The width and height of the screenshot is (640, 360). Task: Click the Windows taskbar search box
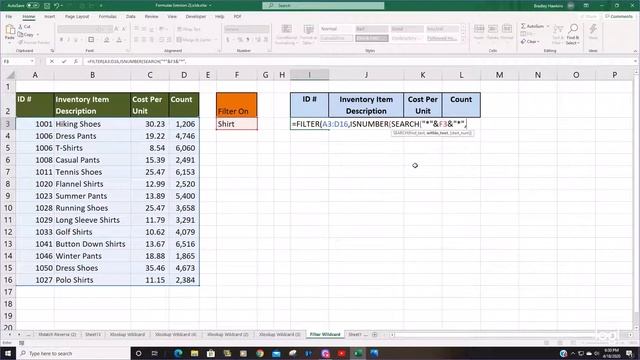pos(73,353)
